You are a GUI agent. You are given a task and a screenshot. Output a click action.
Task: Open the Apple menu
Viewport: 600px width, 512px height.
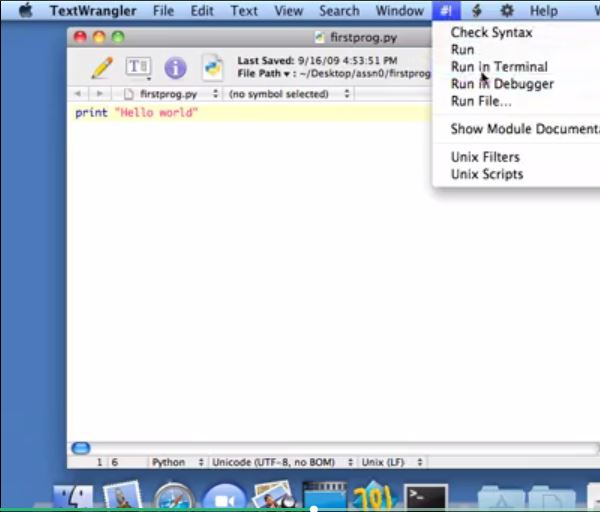[x=25, y=10]
